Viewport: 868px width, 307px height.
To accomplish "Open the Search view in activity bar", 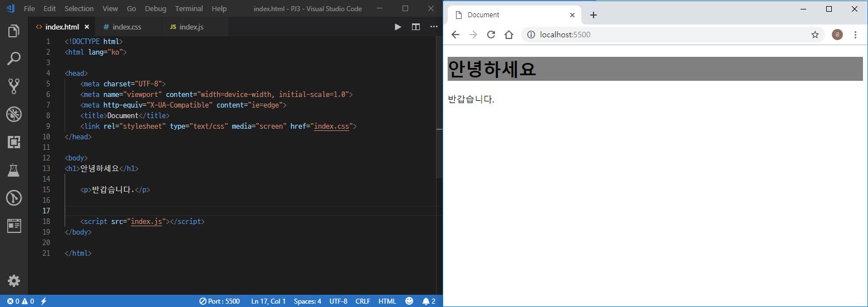I will [x=14, y=59].
